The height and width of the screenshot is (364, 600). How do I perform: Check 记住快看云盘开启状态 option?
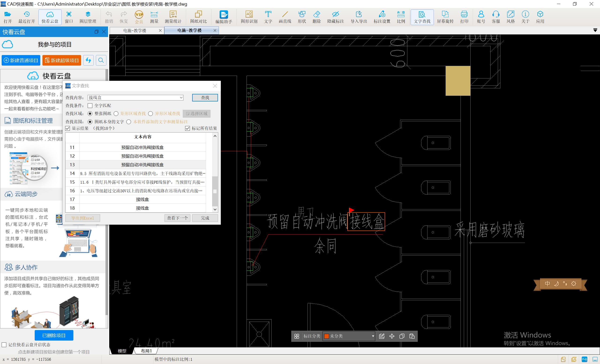point(4,345)
